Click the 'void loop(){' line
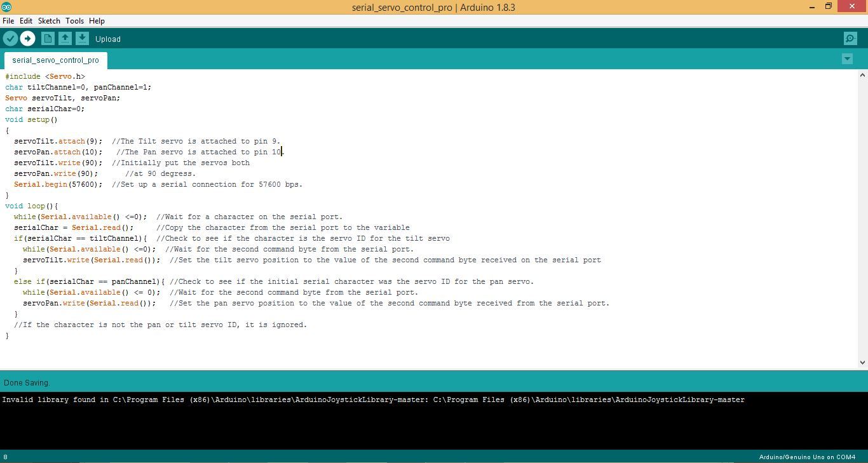The image size is (868, 463). point(31,206)
